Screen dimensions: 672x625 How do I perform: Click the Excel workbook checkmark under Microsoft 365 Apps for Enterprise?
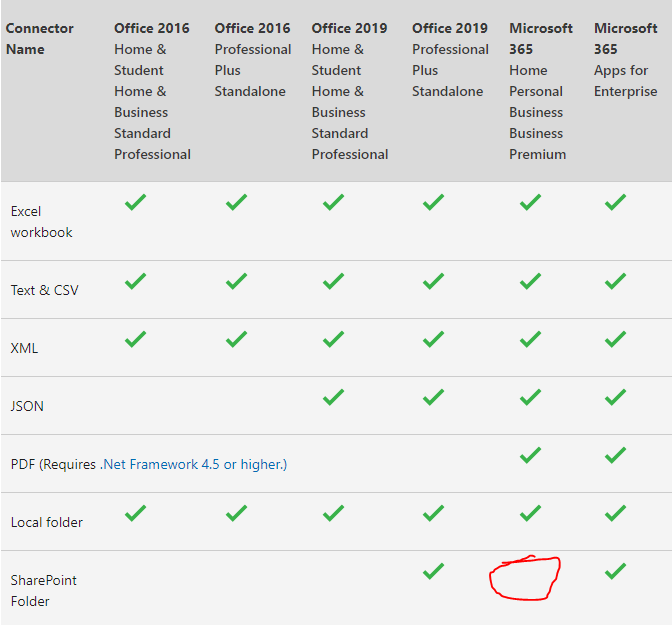615,202
